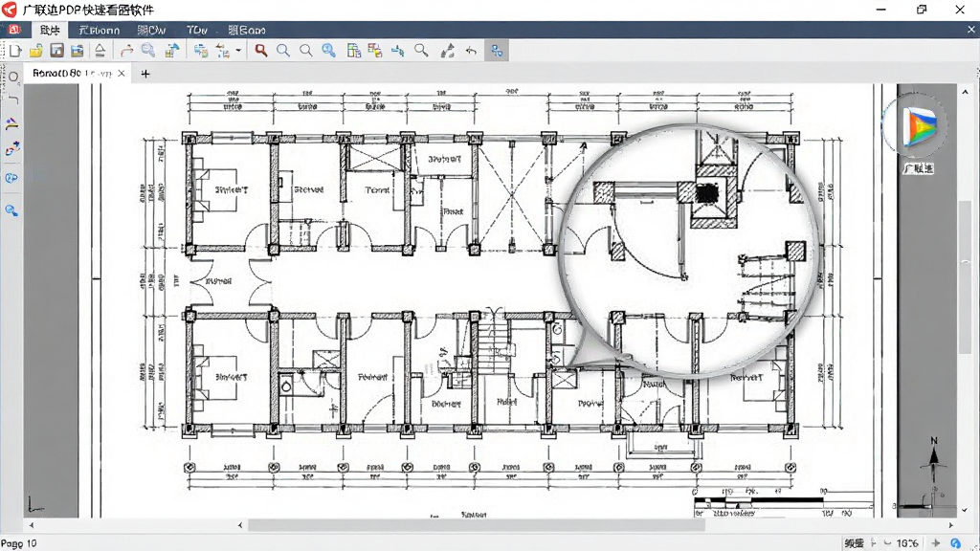This screenshot has width=980, height=551.
Task: Select the circle tool in left sidebar
Action: [x=13, y=77]
